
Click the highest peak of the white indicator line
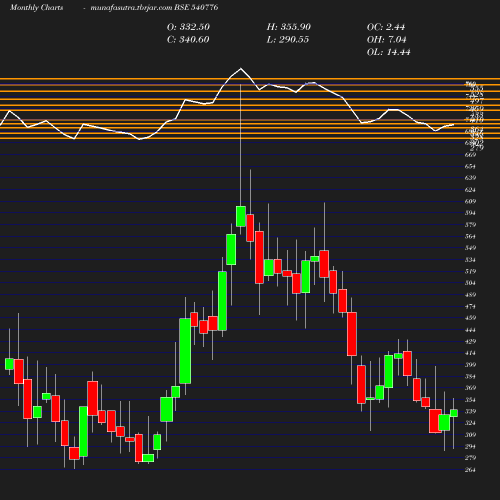pyautogui.click(x=241, y=69)
